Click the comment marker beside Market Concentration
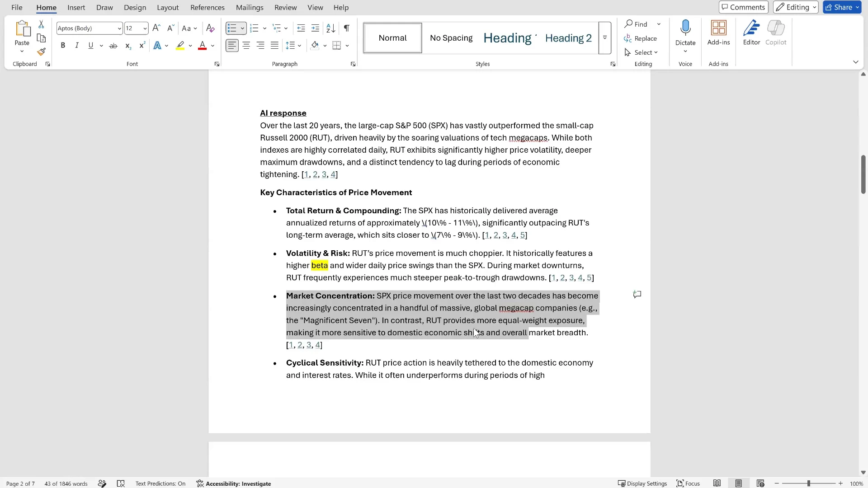868x488 pixels. [x=637, y=295]
